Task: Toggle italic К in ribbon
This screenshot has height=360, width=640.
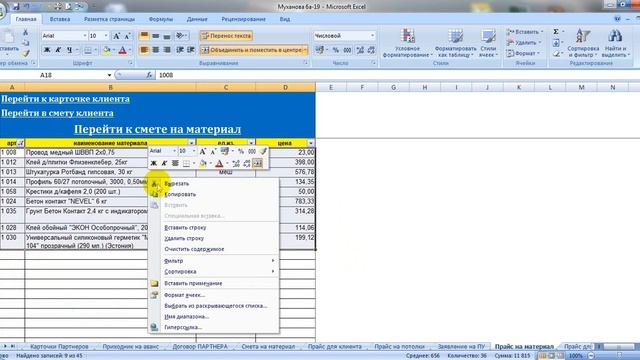Action: tap(58, 50)
